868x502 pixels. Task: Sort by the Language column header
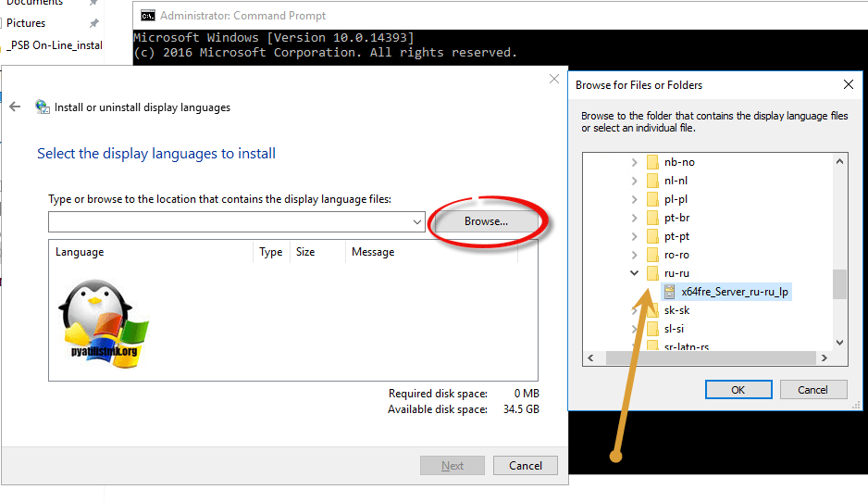(80, 252)
